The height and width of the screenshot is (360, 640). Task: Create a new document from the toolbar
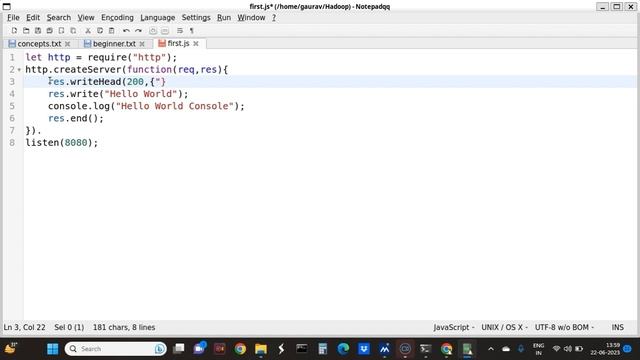coord(14,31)
